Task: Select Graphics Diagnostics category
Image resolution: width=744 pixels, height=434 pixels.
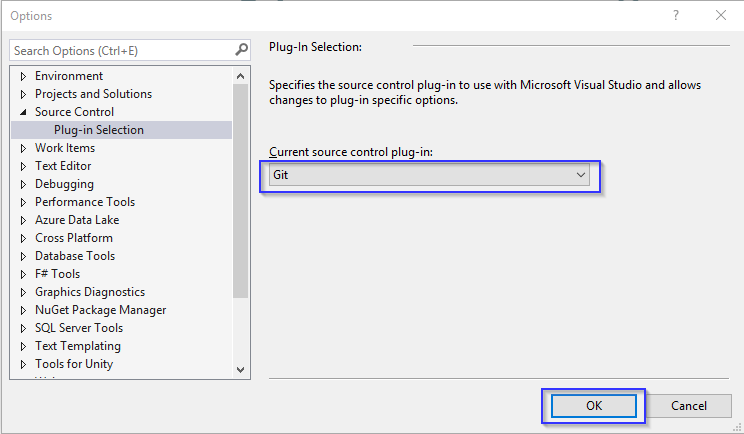Action: coord(90,292)
